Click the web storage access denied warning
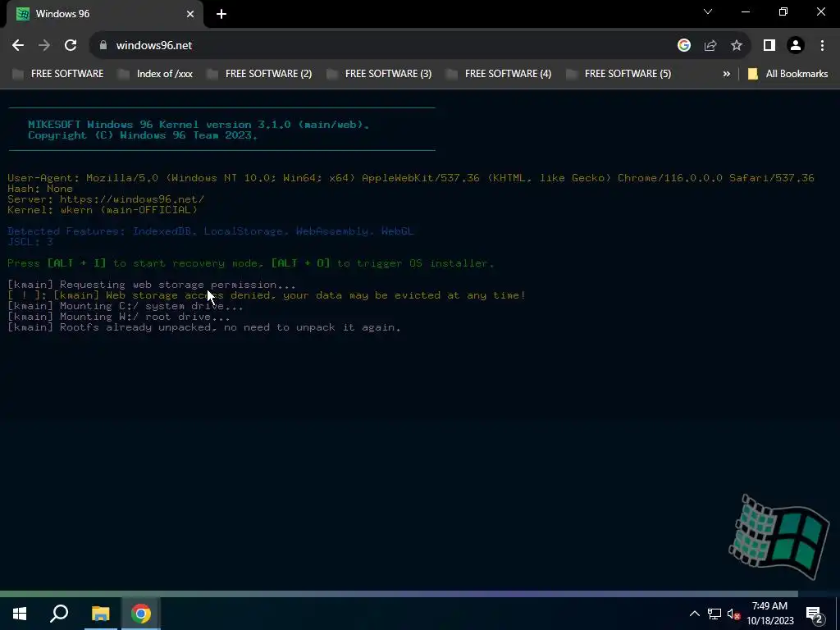This screenshot has width=840, height=630. [267, 295]
